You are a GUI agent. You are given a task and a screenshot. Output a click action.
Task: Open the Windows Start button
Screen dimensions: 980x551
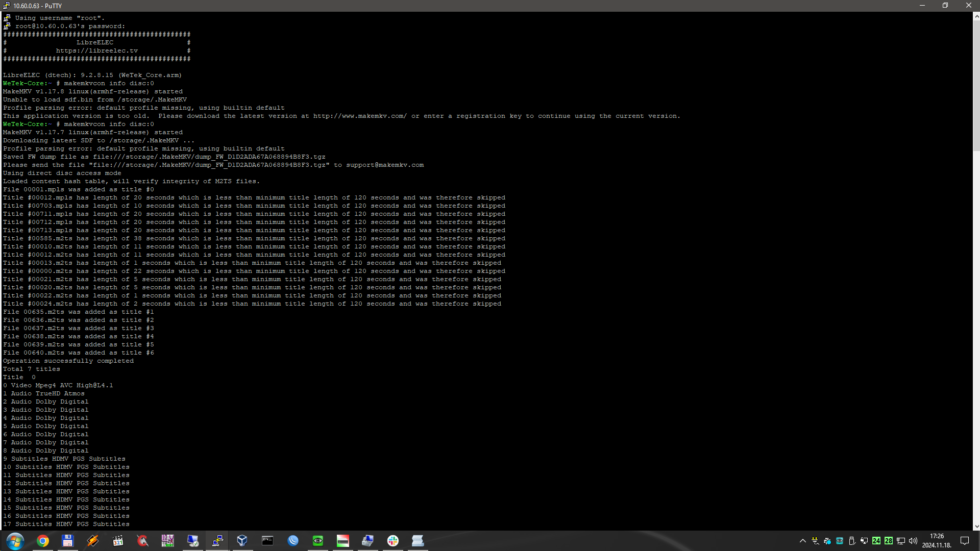pos(15,541)
